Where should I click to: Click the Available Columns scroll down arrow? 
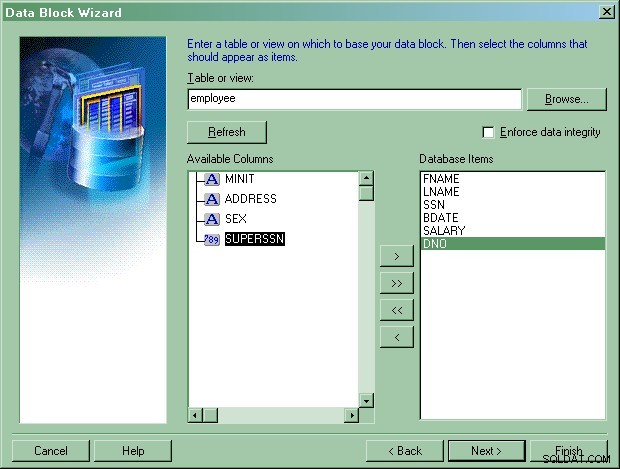(367, 401)
